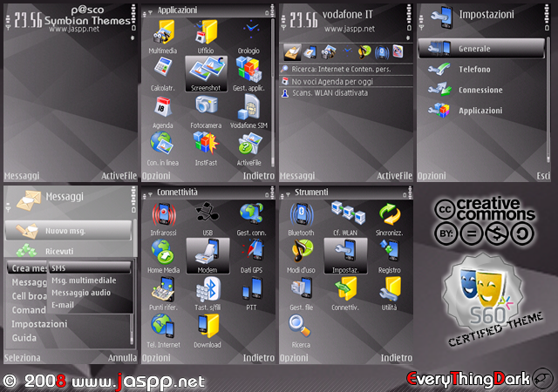The width and height of the screenshot is (558, 392).
Task: Launch the Fotocamera icon
Action: coord(206,105)
